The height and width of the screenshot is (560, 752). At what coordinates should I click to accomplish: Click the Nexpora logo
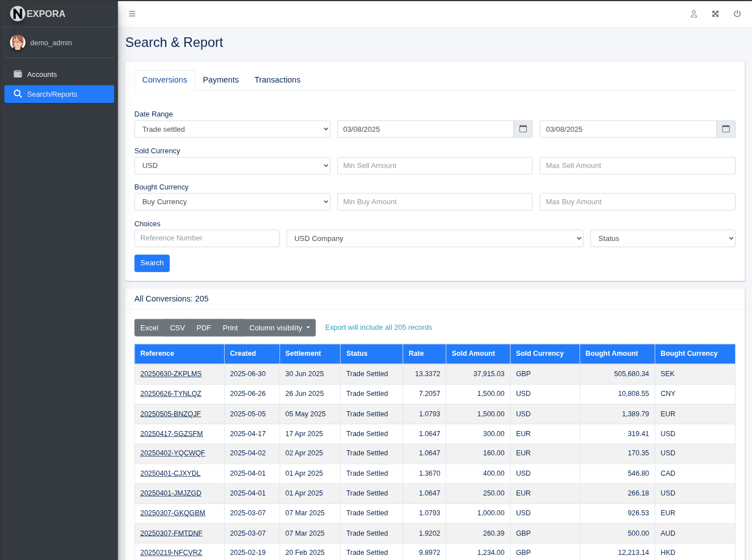[36, 14]
